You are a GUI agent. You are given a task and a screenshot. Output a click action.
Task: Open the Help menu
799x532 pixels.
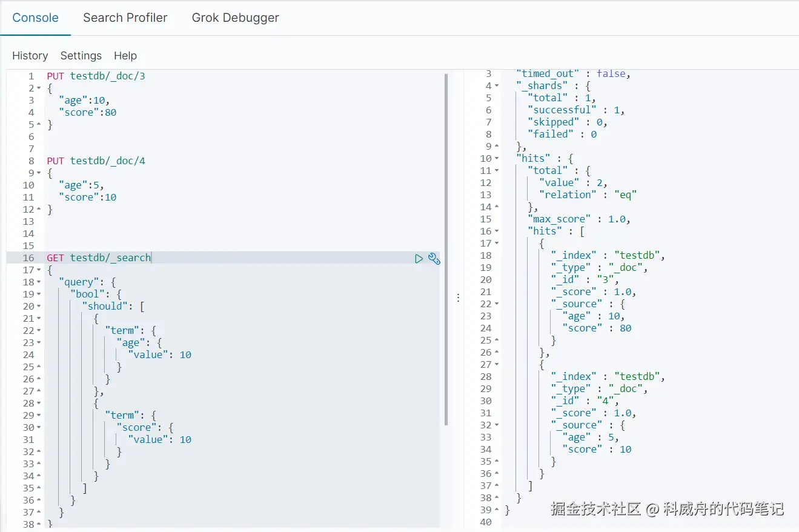(x=125, y=56)
